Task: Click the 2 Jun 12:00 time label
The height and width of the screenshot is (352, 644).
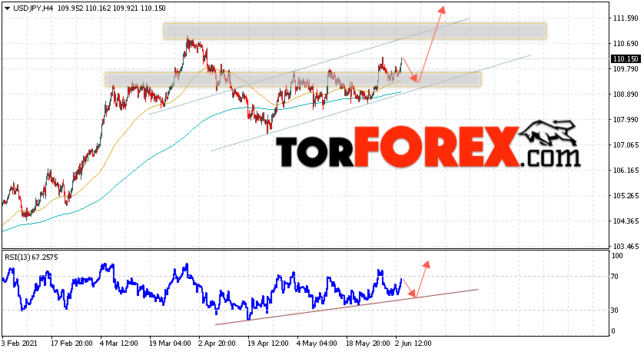Action: [413, 344]
